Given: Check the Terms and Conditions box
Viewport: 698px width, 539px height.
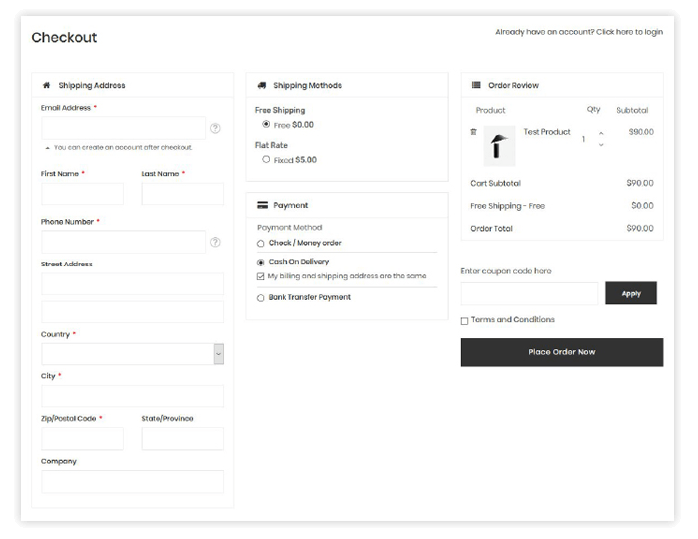Looking at the screenshot, I should [x=464, y=320].
